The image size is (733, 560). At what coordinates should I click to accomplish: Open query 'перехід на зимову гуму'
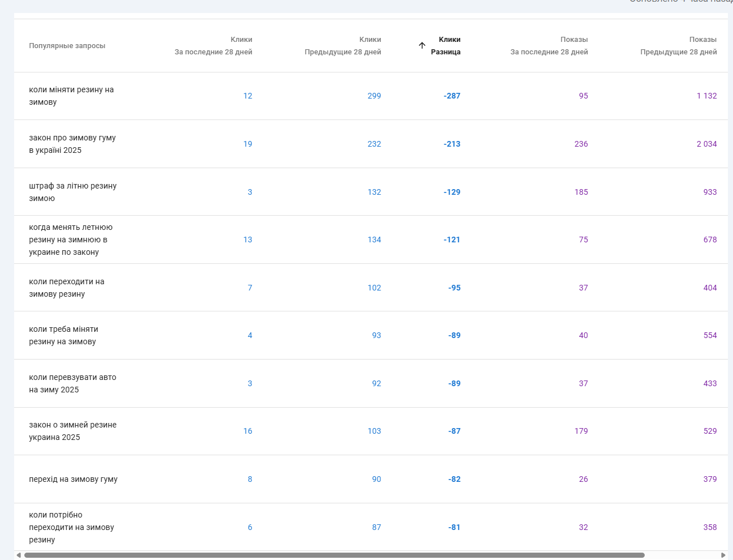73,479
